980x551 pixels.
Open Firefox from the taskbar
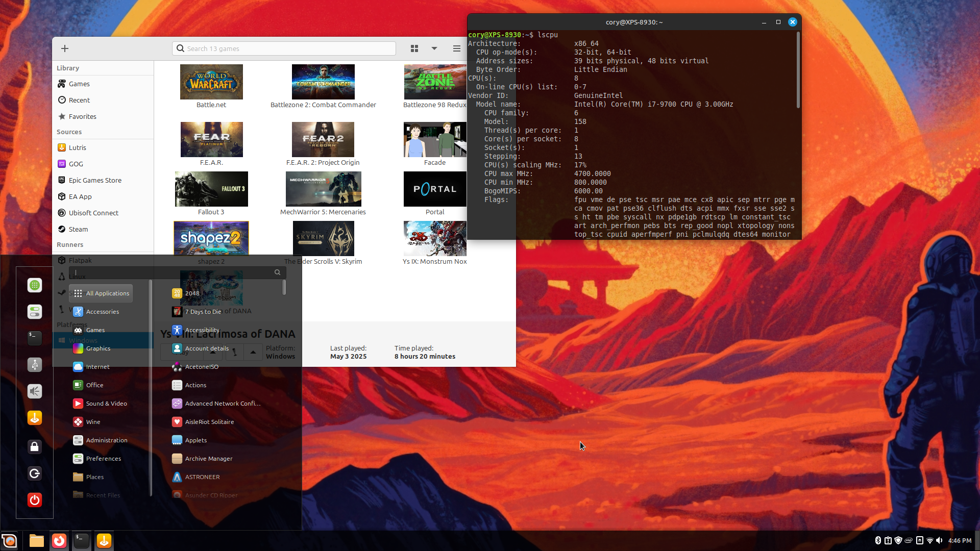59,541
